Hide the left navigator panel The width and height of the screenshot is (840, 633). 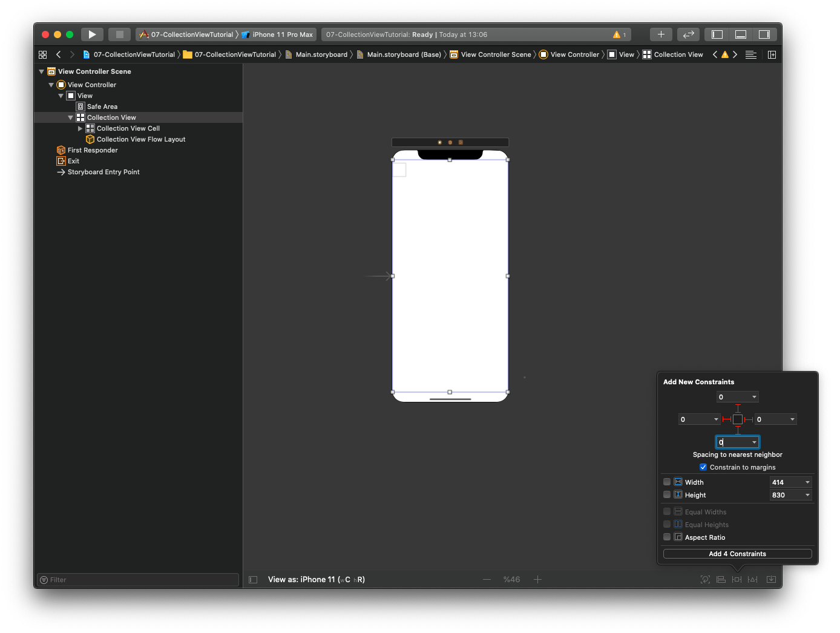(x=717, y=34)
